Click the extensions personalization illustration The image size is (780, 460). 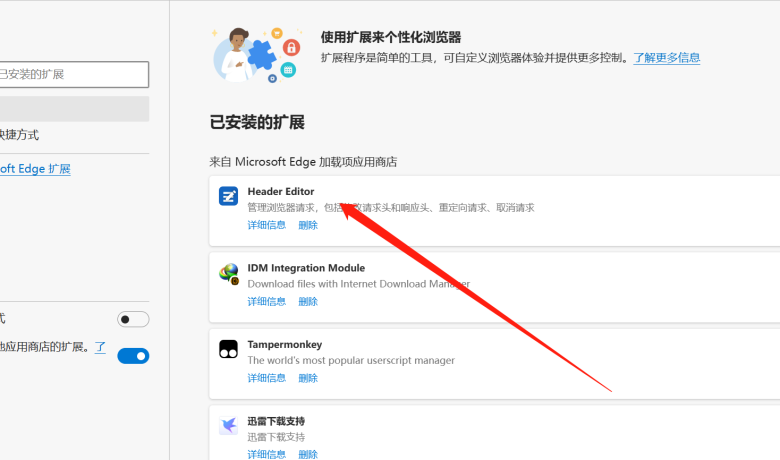pos(257,55)
